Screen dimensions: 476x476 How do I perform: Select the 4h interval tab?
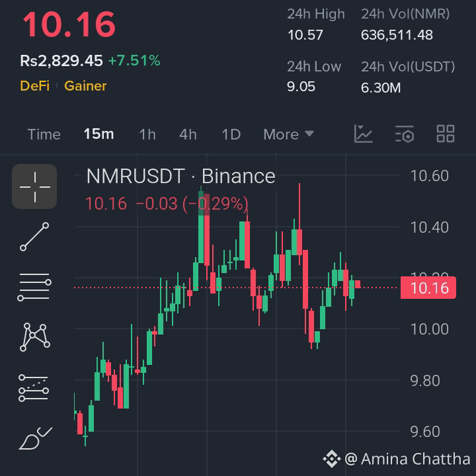[188, 134]
